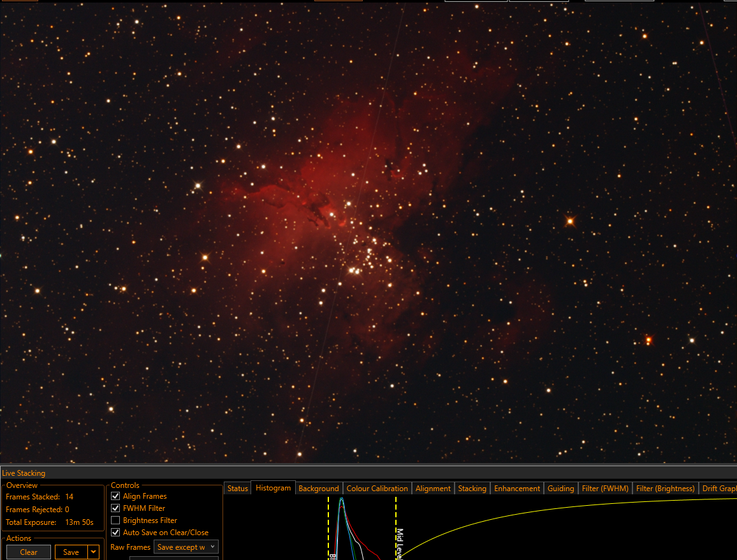The image size is (737, 560).
Task: Click the bright orange star right of nebula
Action: click(x=570, y=221)
